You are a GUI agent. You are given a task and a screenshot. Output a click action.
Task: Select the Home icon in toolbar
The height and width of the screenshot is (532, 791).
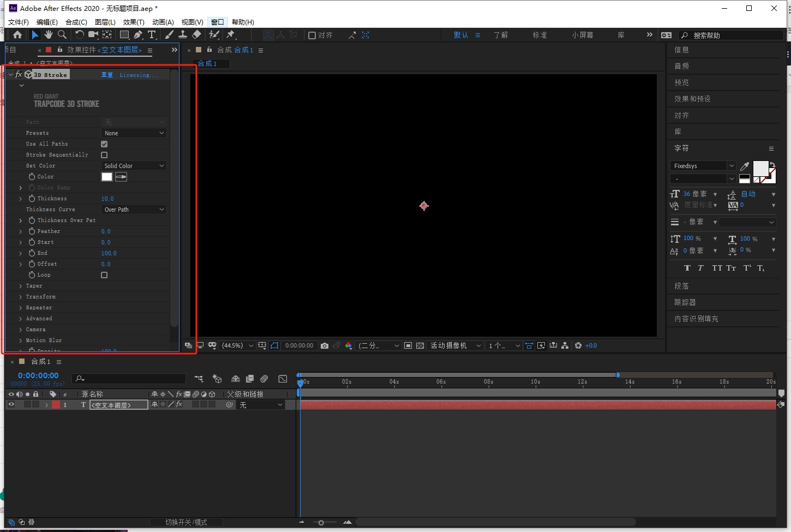(x=17, y=34)
